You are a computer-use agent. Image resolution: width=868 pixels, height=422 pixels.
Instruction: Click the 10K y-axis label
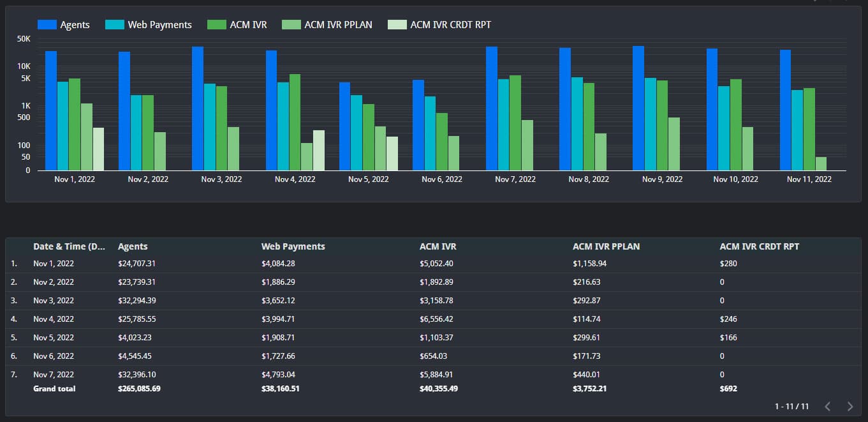tap(24, 66)
